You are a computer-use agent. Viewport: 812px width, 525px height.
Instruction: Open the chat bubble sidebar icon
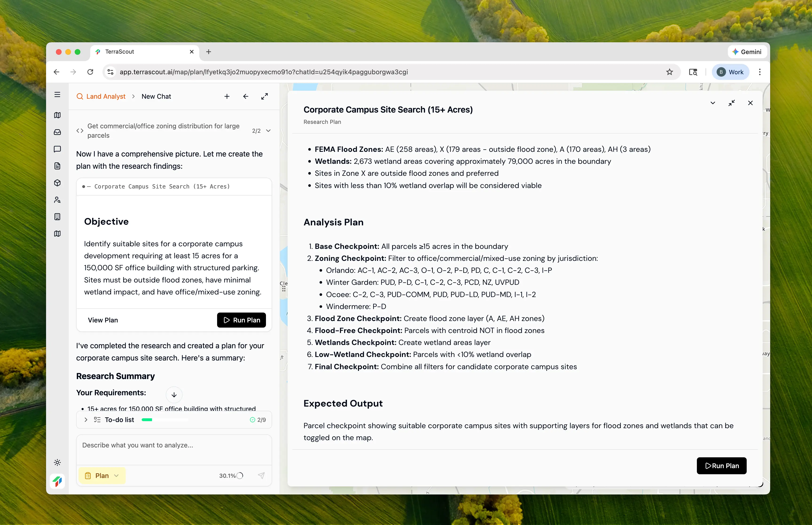[x=57, y=149]
